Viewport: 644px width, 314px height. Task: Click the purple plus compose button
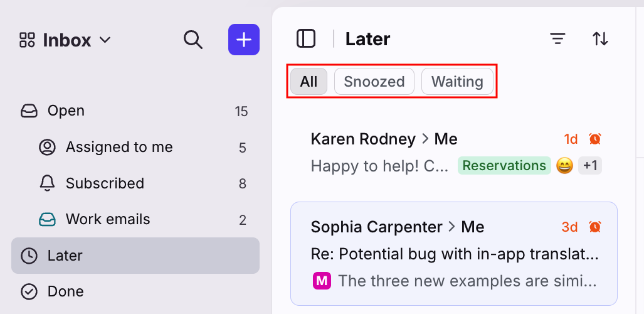[x=244, y=40]
